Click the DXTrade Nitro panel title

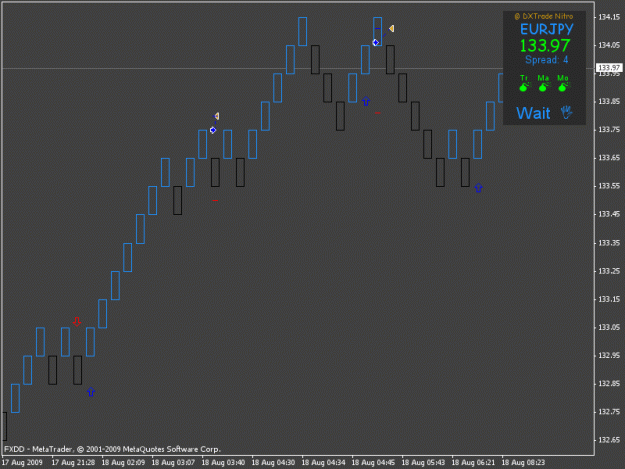(544, 16)
